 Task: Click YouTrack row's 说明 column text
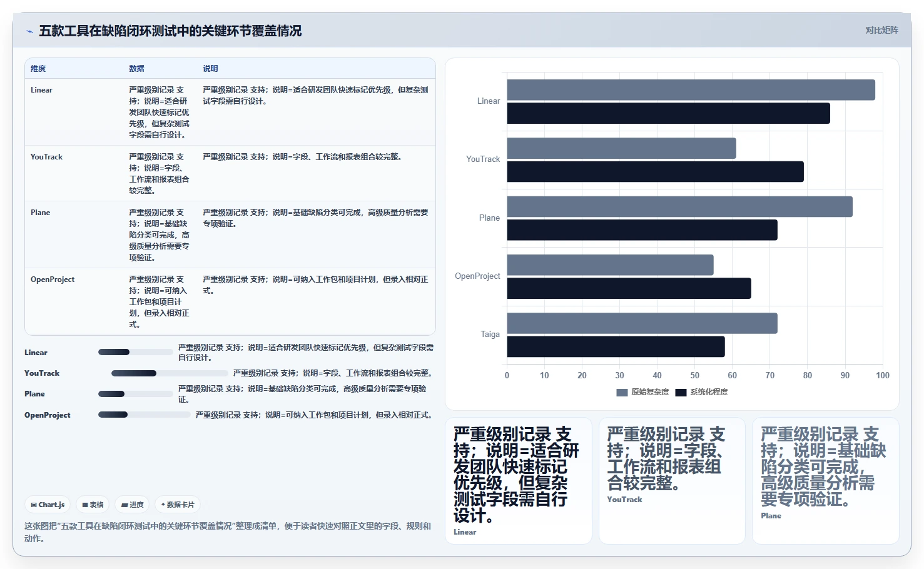(302, 157)
